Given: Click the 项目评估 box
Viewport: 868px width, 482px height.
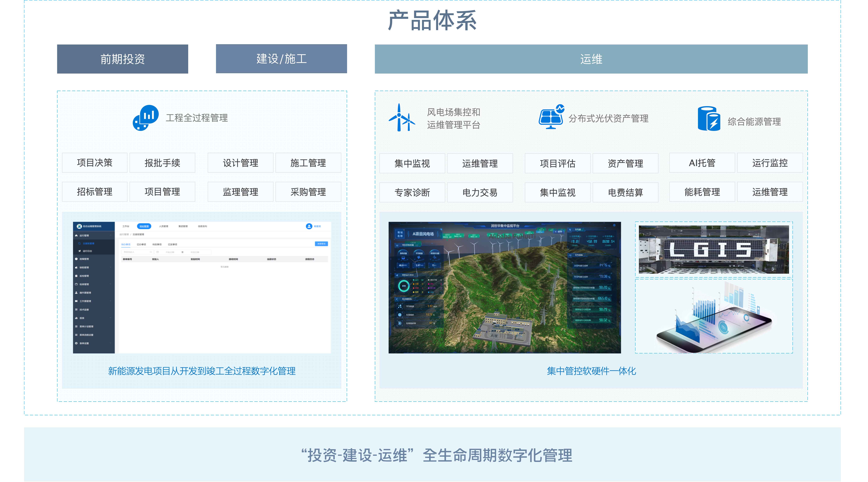Looking at the screenshot, I should (x=558, y=164).
